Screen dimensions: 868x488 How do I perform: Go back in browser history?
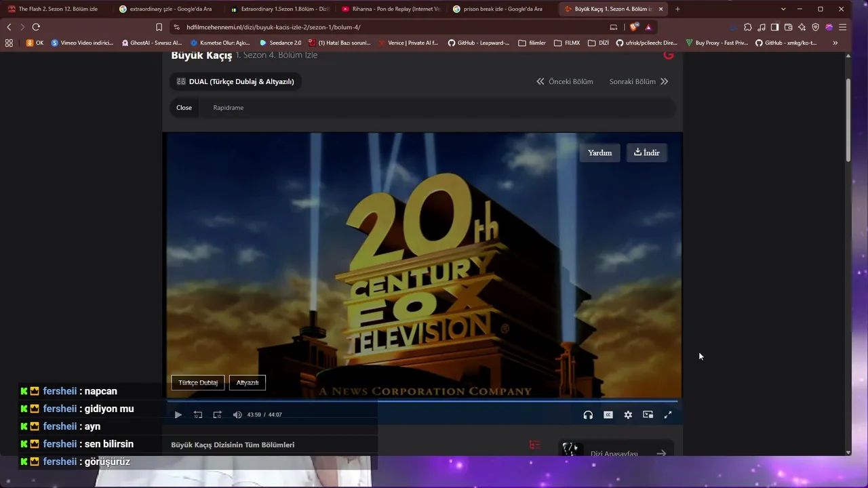pos(9,27)
